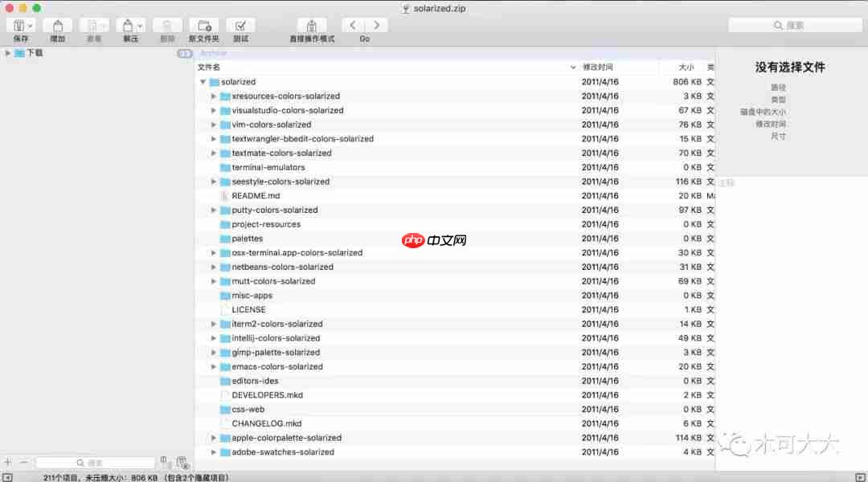This screenshot has height=482, width=868.
Task: Click the toolbar search field
Action: [x=796, y=26]
